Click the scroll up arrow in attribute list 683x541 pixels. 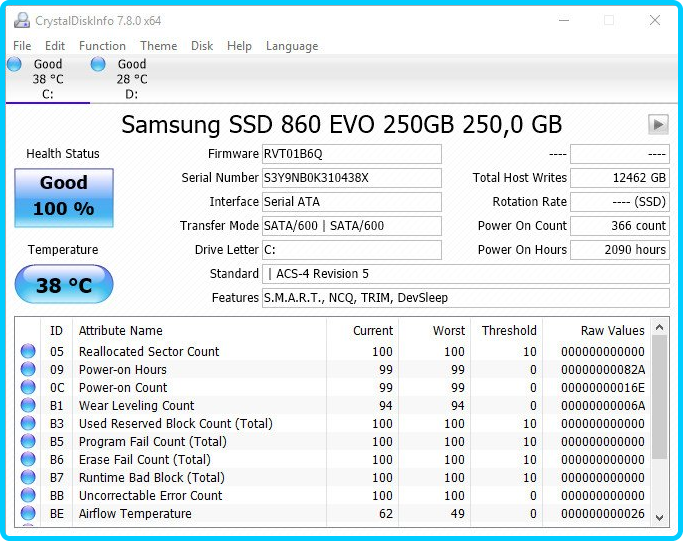(x=659, y=327)
